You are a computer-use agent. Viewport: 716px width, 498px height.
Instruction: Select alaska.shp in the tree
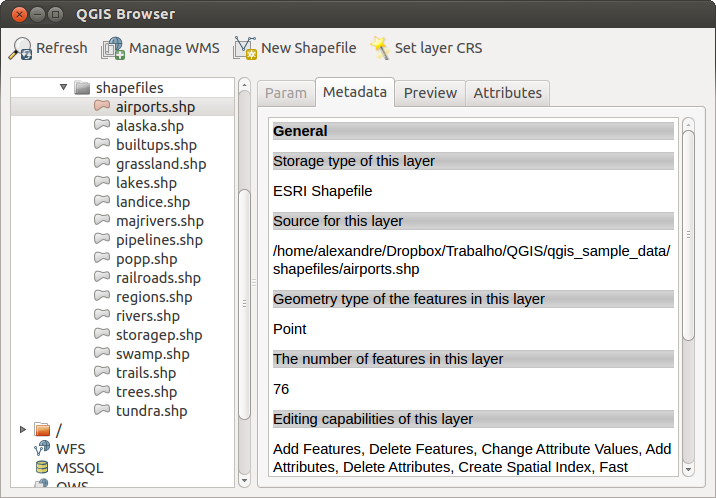[149, 126]
